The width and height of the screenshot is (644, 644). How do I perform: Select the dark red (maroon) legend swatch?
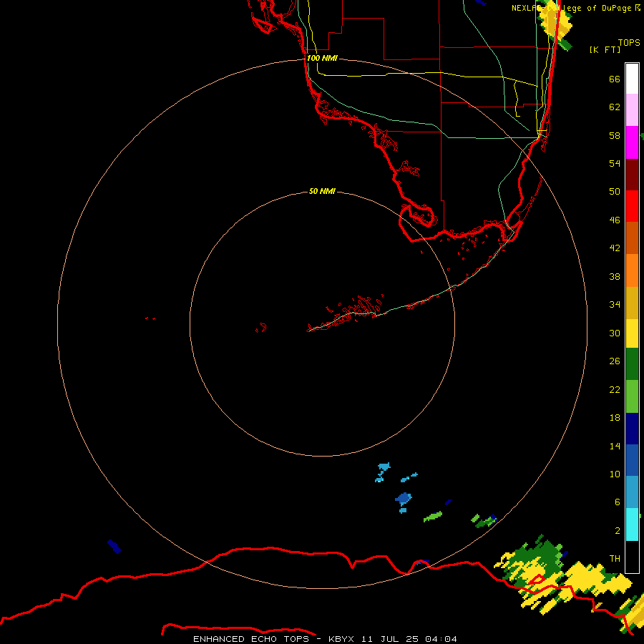[632, 175]
